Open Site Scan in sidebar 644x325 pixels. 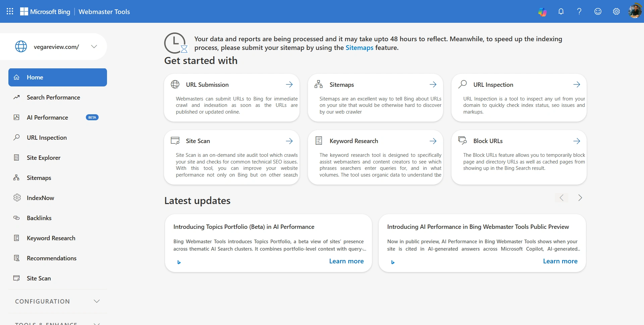click(x=58, y=278)
